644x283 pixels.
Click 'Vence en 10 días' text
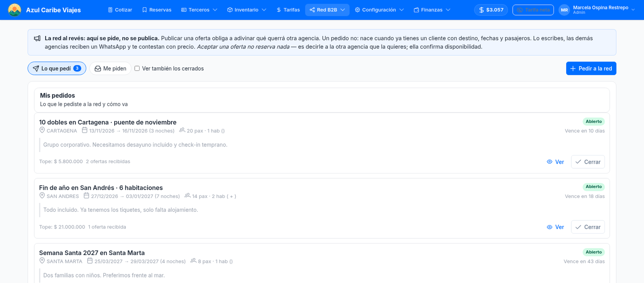click(x=585, y=131)
